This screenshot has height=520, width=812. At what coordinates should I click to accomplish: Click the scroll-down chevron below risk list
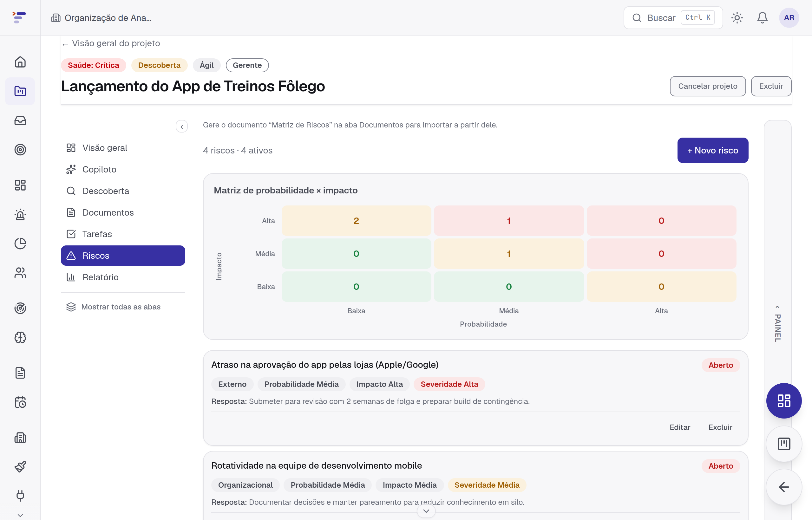426,511
